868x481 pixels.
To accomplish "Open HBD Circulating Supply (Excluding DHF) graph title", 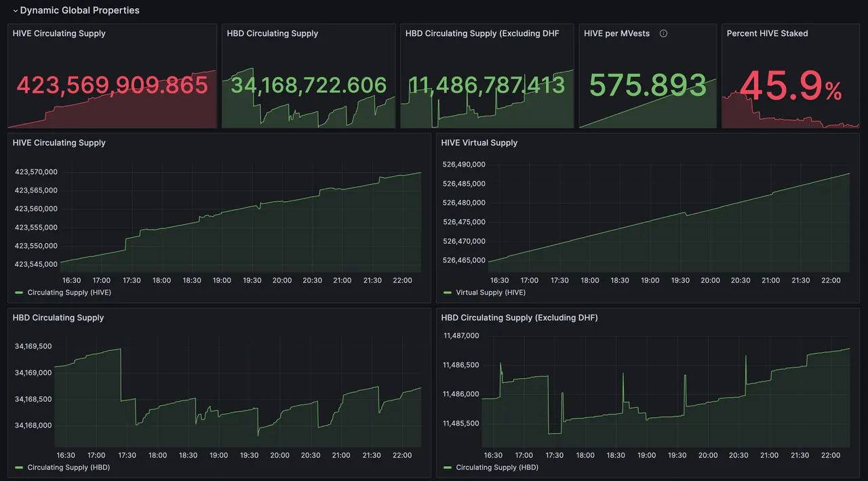I will point(519,318).
